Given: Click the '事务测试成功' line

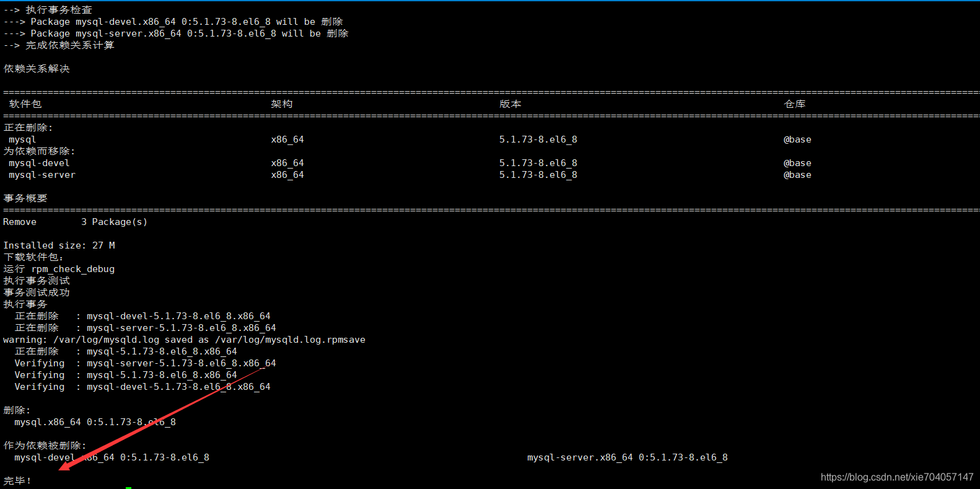Looking at the screenshot, I should tap(37, 293).
